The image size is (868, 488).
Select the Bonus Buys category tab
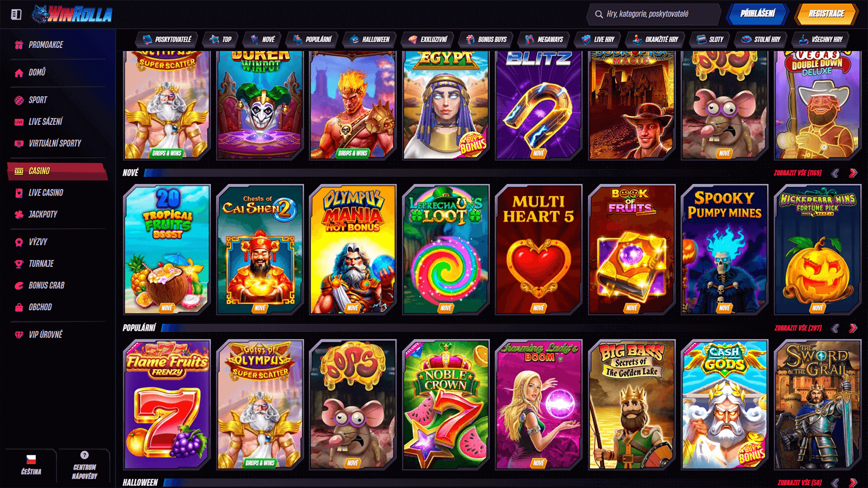click(x=486, y=40)
